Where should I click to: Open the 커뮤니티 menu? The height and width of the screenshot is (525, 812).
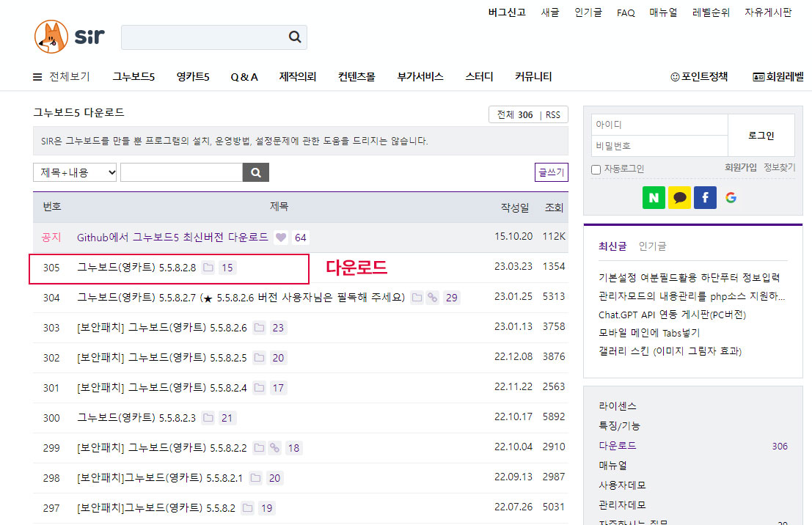(x=533, y=77)
